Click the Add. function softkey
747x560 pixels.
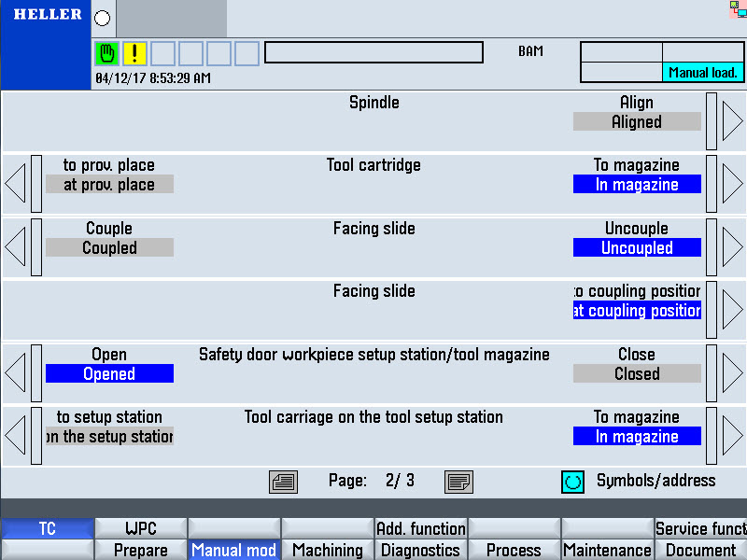[420, 529]
